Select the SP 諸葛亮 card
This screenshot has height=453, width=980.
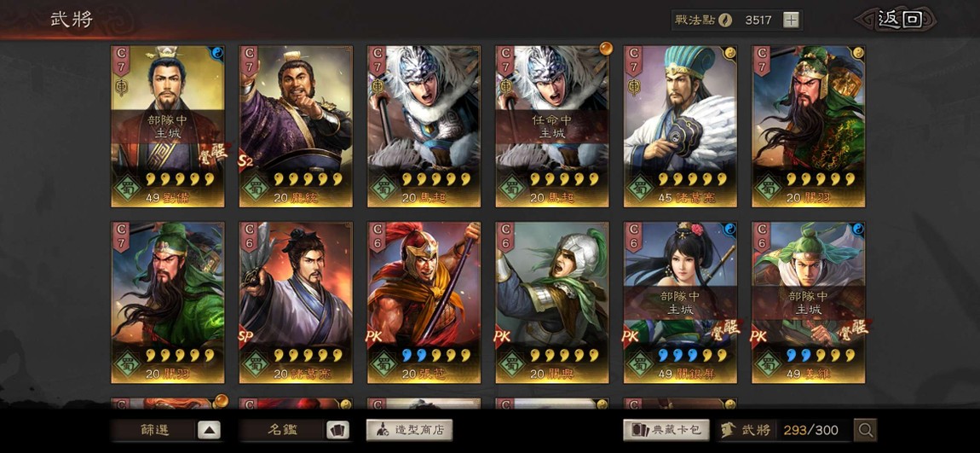pyautogui.click(x=296, y=302)
